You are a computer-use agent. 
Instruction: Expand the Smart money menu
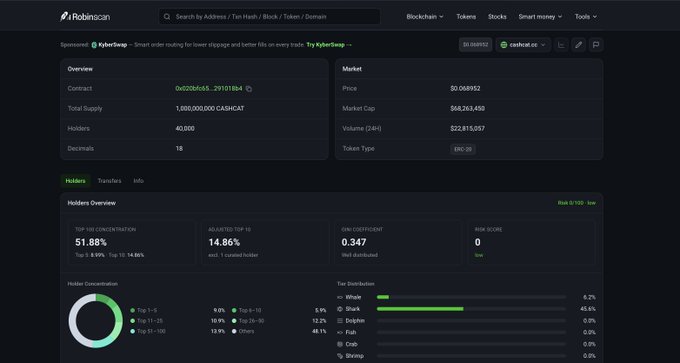click(540, 17)
